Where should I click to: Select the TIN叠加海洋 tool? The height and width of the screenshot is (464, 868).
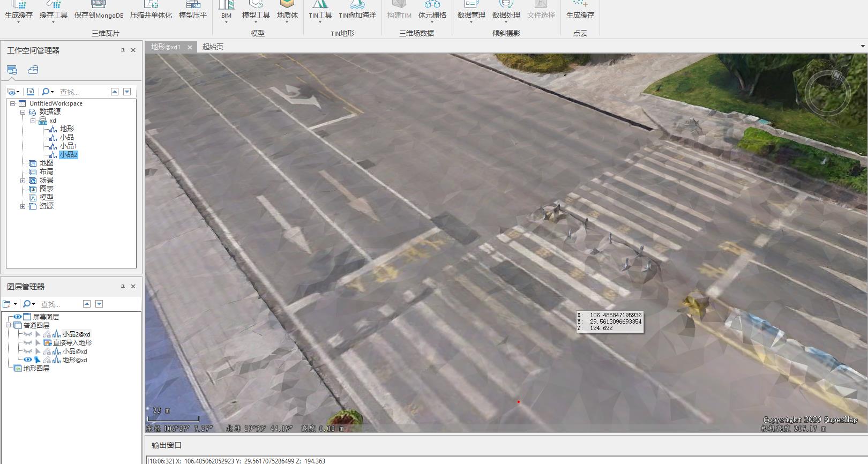point(357,11)
